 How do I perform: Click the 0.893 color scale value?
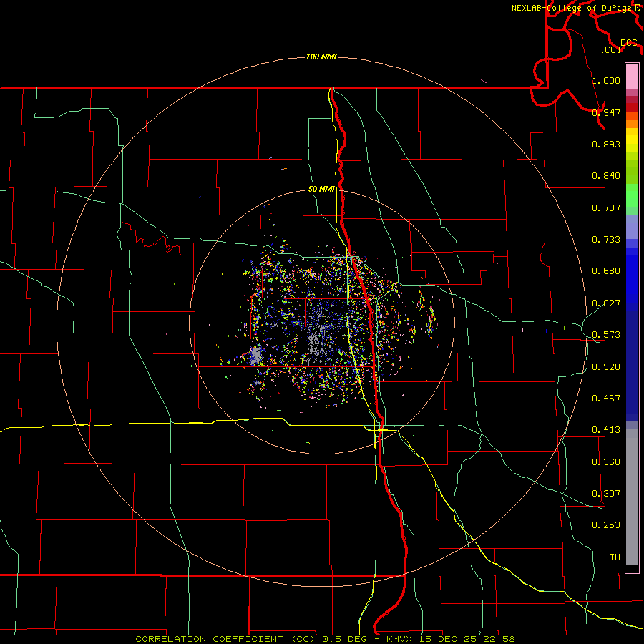606,144
